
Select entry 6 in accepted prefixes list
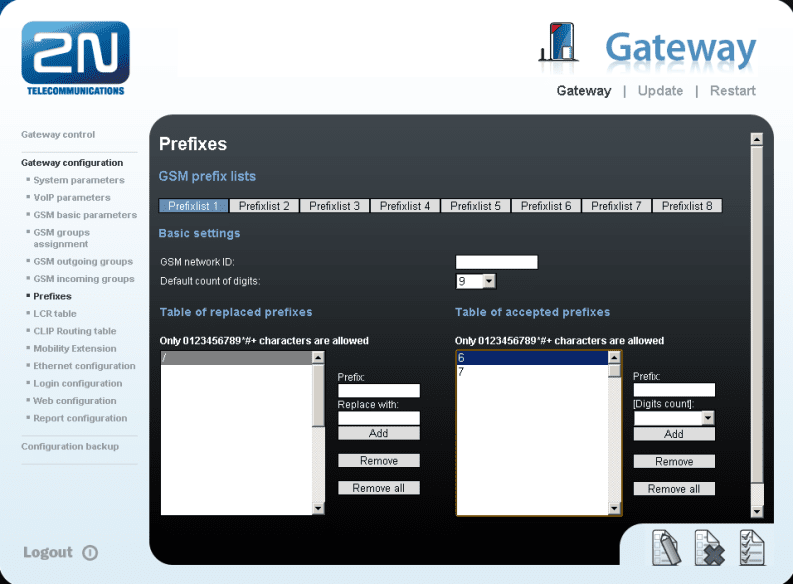click(x=532, y=358)
